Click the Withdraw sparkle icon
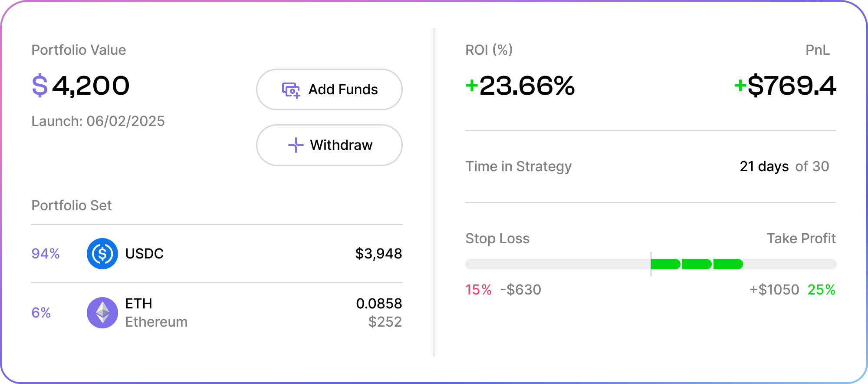 pos(296,145)
